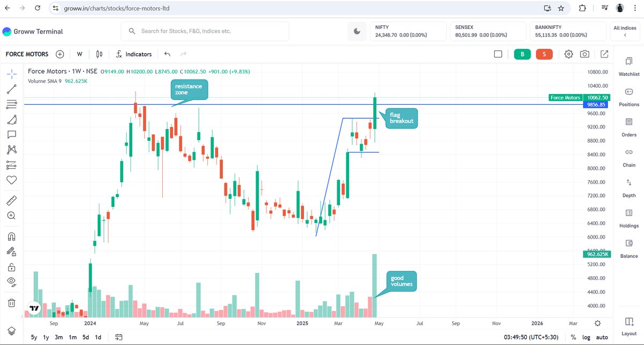Activate the zoom in tool

[x=11, y=215]
